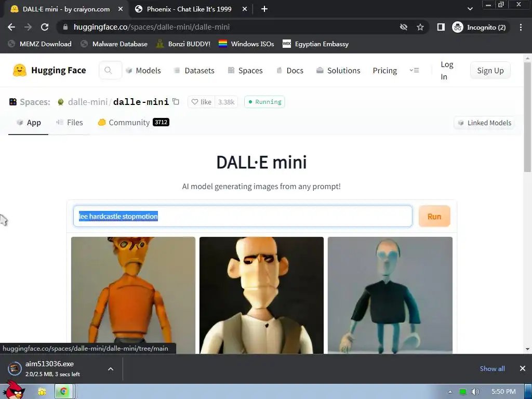Close the DALL·E mini tab
Viewport: 532px width, 399px height.
point(121,9)
